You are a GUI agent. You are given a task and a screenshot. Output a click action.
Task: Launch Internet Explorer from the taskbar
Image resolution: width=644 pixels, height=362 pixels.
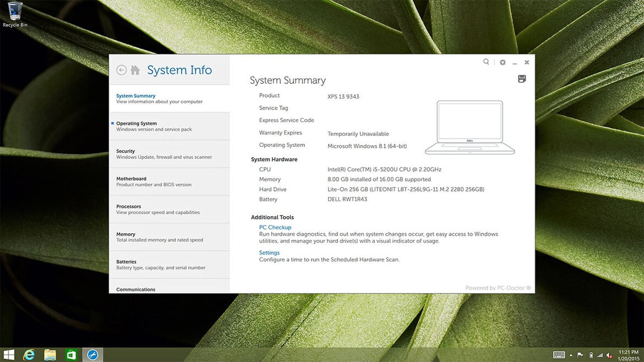tap(29, 355)
